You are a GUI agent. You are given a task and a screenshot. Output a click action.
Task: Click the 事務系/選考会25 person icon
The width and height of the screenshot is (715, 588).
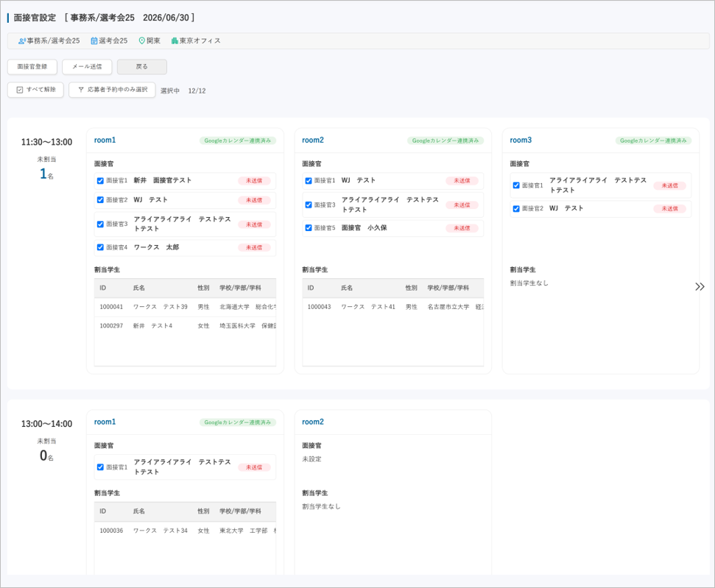pos(21,41)
